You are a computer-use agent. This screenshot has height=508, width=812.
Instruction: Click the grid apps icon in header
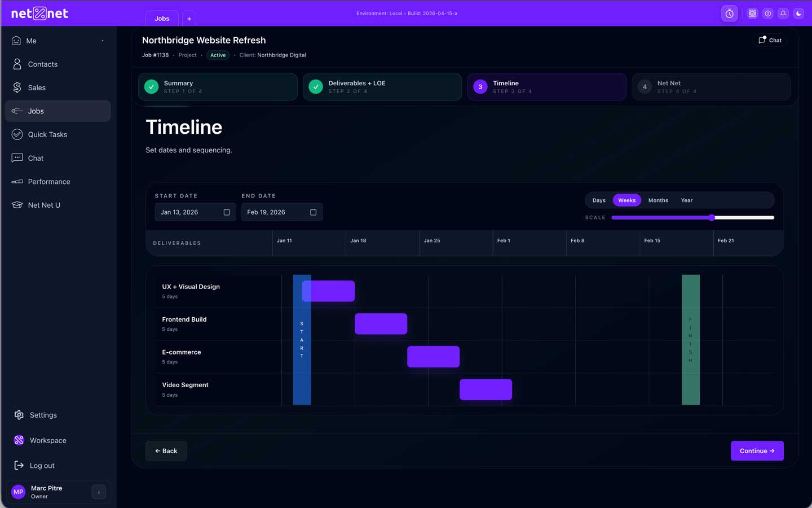coord(752,14)
